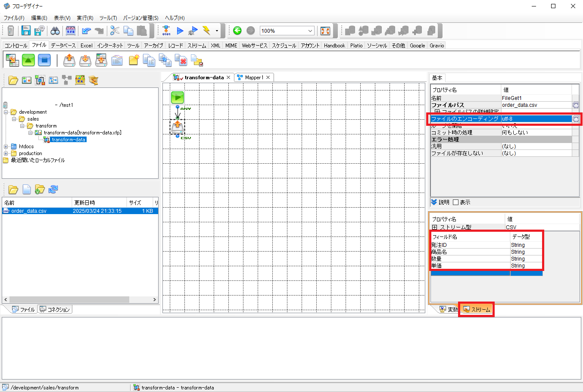583x392 pixels.
Task: Click the button beside the utf-8 value
Action: click(576, 119)
